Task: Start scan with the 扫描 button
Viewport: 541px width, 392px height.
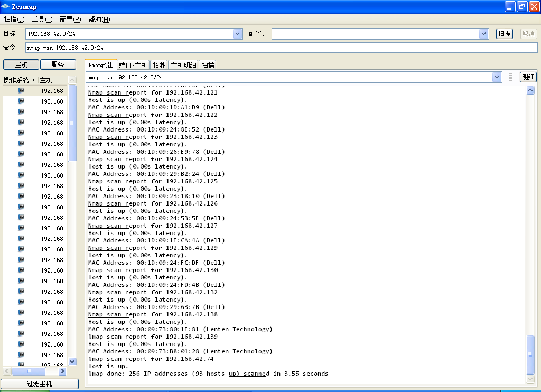Action: point(505,34)
